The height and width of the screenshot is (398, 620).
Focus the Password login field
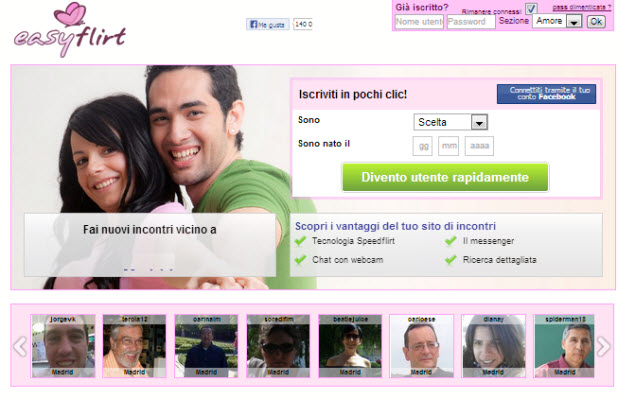pyautogui.click(x=471, y=22)
